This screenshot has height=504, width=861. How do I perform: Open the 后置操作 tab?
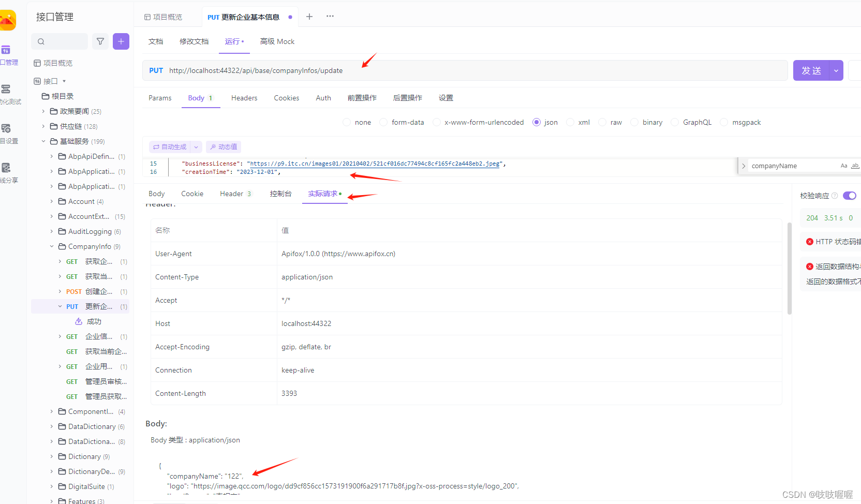pyautogui.click(x=408, y=98)
